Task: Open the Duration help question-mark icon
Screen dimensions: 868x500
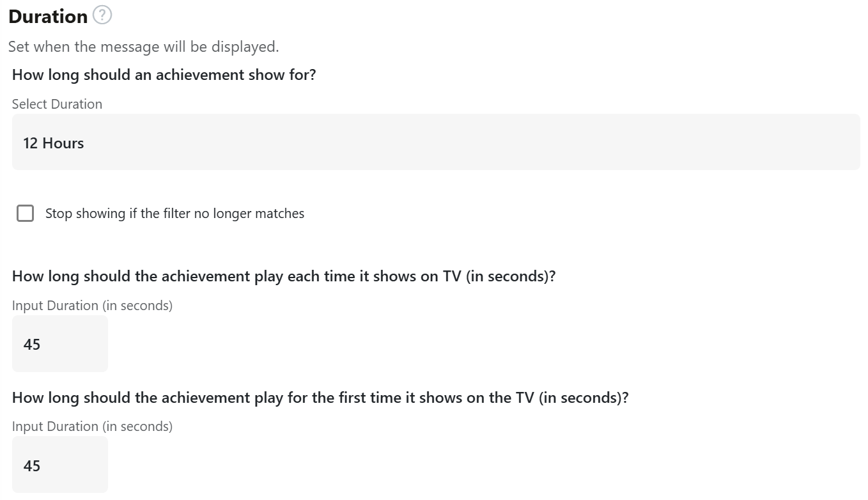Action: pyautogui.click(x=102, y=15)
